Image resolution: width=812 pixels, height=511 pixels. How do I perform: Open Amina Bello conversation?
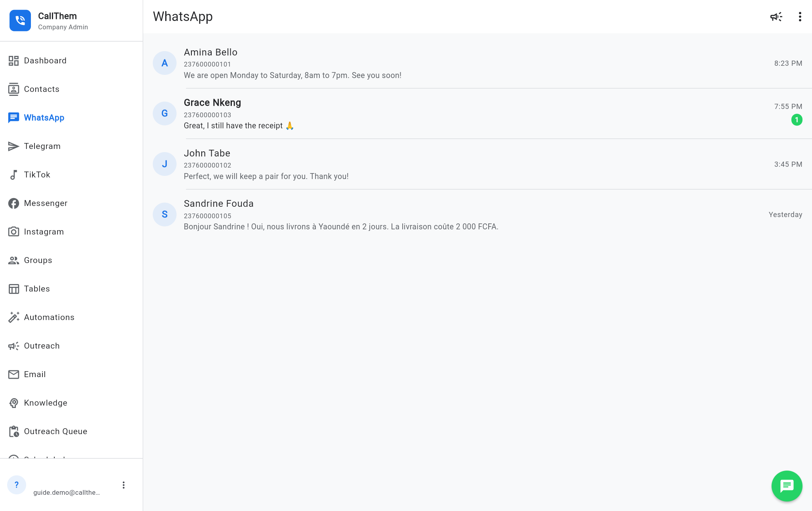[478, 63]
